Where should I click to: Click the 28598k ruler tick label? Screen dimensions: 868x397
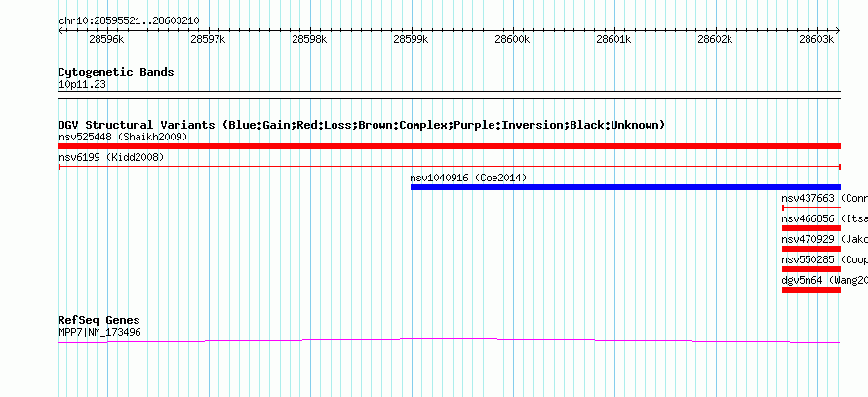point(309,39)
